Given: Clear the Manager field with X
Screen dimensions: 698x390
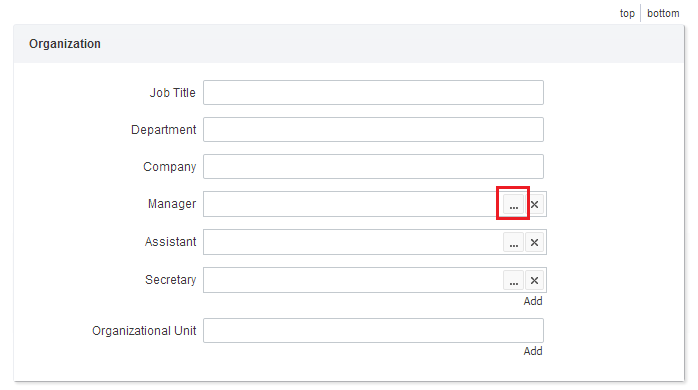Looking at the screenshot, I should (x=535, y=204).
